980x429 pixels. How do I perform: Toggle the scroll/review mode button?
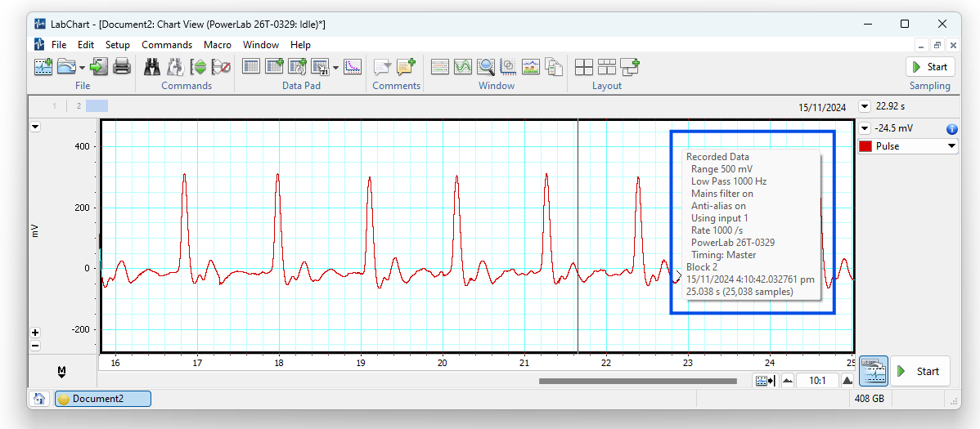[x=763, y=381]
